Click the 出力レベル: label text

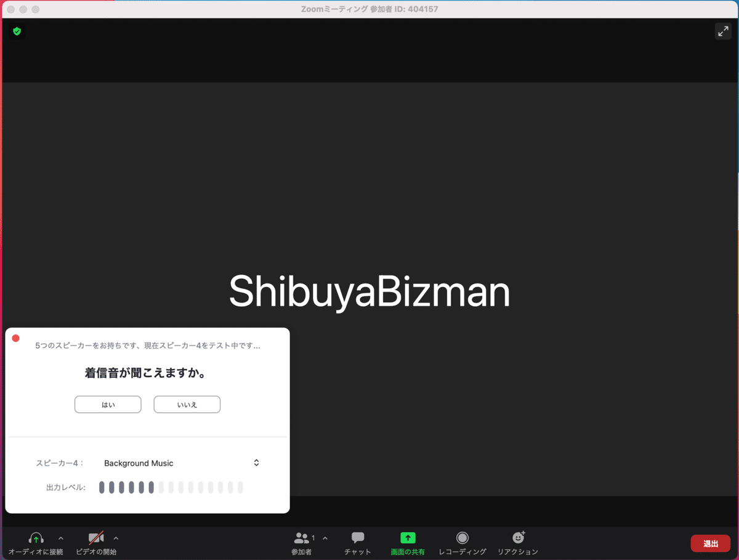click(x=66, y=488)
